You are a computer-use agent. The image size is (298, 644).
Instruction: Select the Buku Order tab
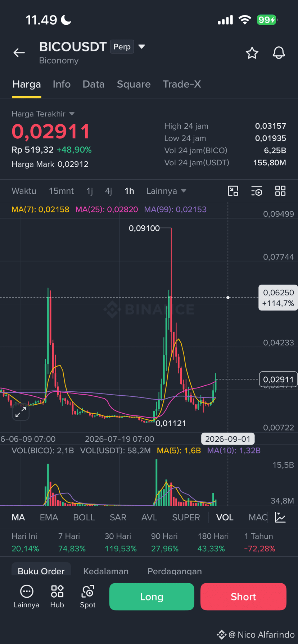click(x=41, y=571)
